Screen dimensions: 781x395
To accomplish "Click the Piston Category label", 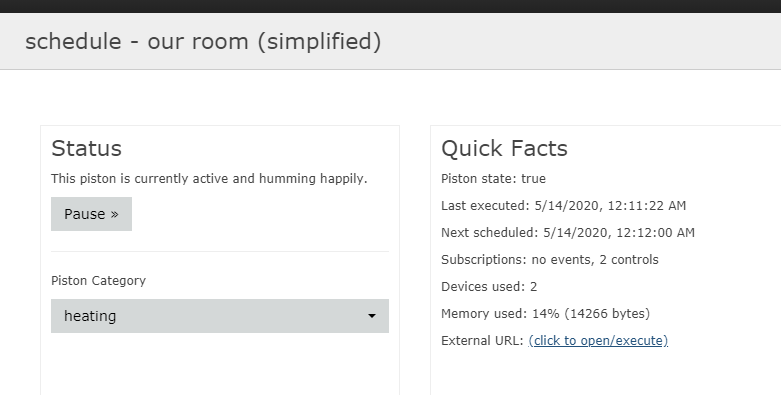I will coord(98,281).
